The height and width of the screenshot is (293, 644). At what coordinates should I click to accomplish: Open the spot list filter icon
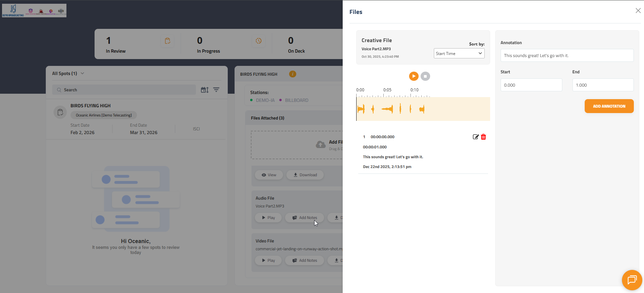[x=216, y=90]
